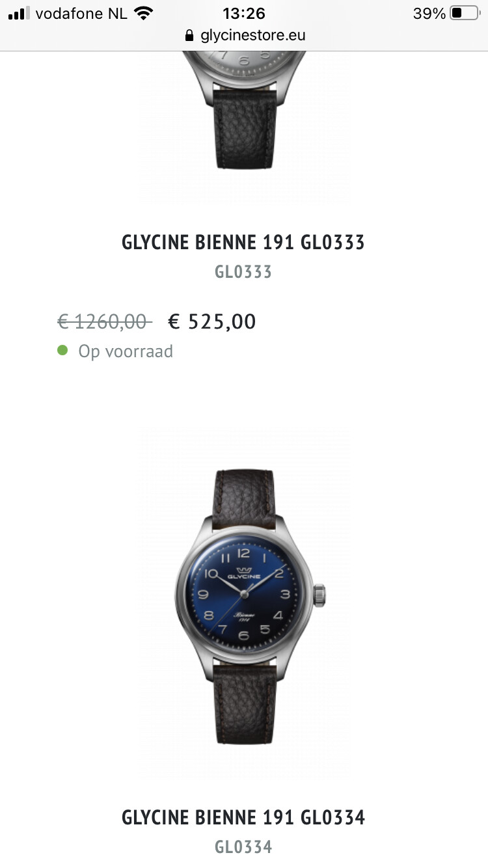The image size is (488, 868).
Task: Tap the battery icon in status bar
Action: [465, 13]
